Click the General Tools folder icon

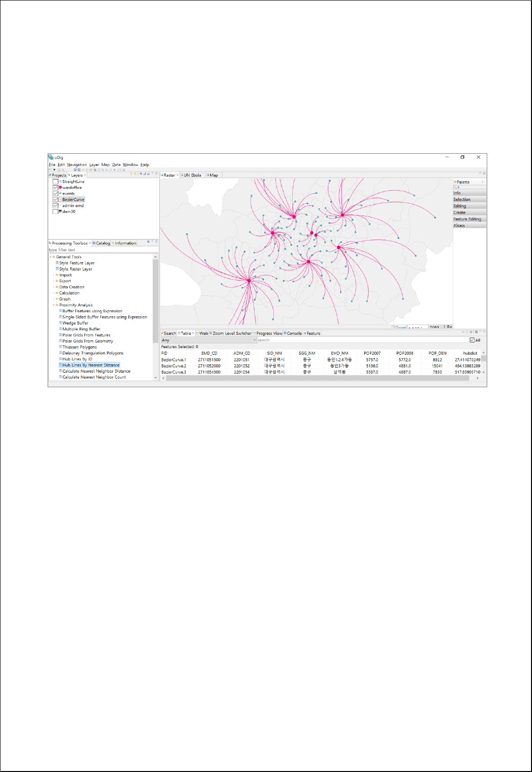(x=54, y=257)
